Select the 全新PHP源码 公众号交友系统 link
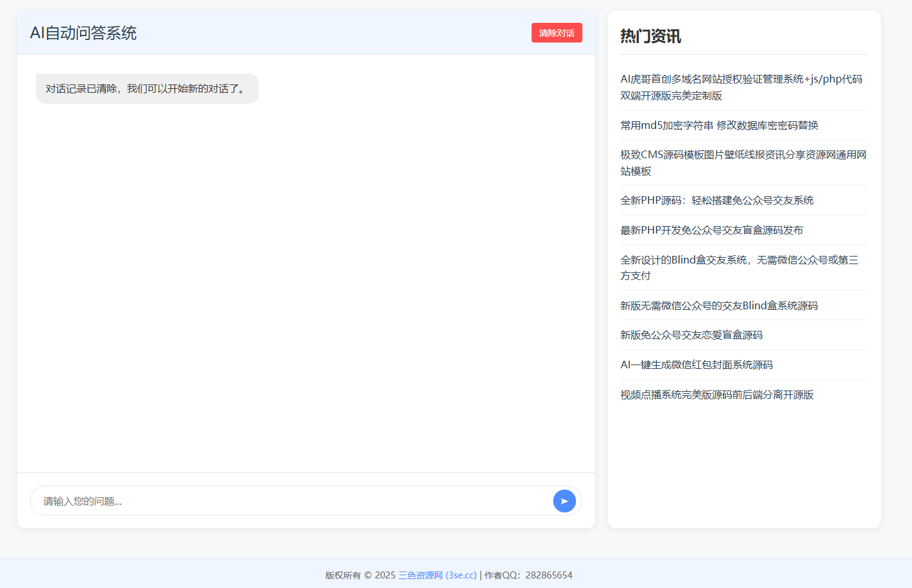The width and height of the screenshot is (912, 588). pos(716,200)
